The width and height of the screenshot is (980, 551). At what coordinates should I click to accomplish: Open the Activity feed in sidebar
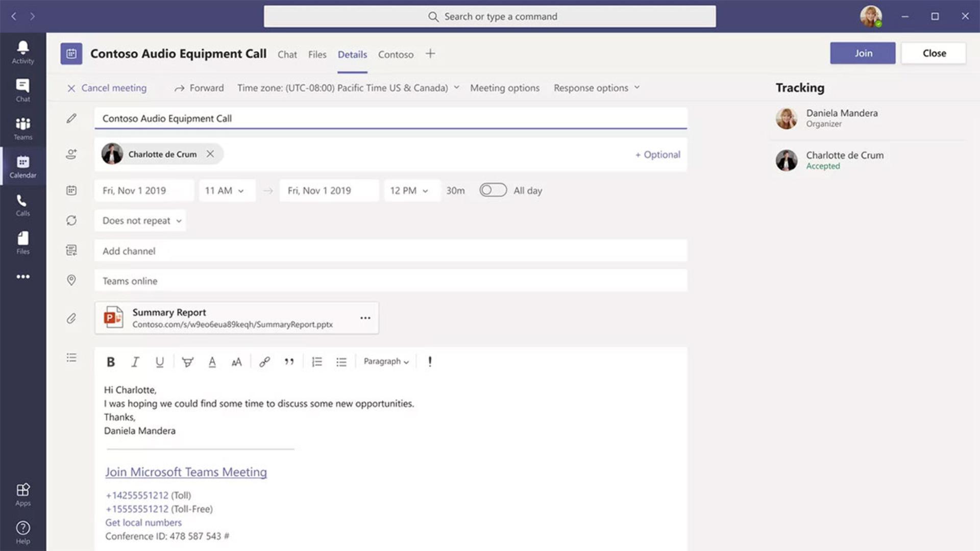(x=23, y=53)
